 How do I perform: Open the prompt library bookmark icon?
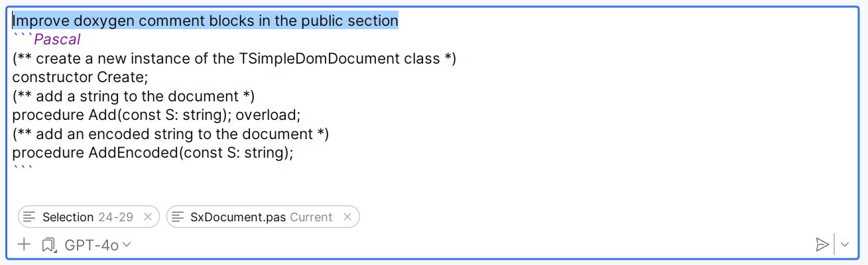[x=48, y=245]
